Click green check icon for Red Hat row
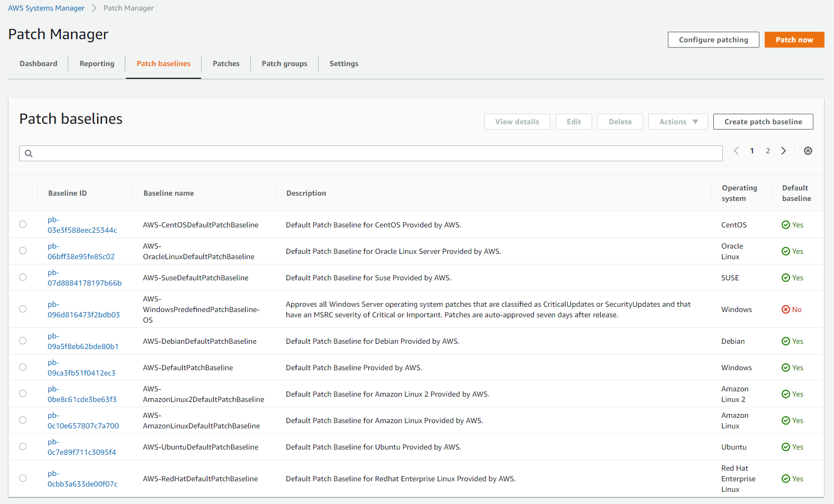Image resolution: width=834 pixels, height=504 pixels. point(786,479)
